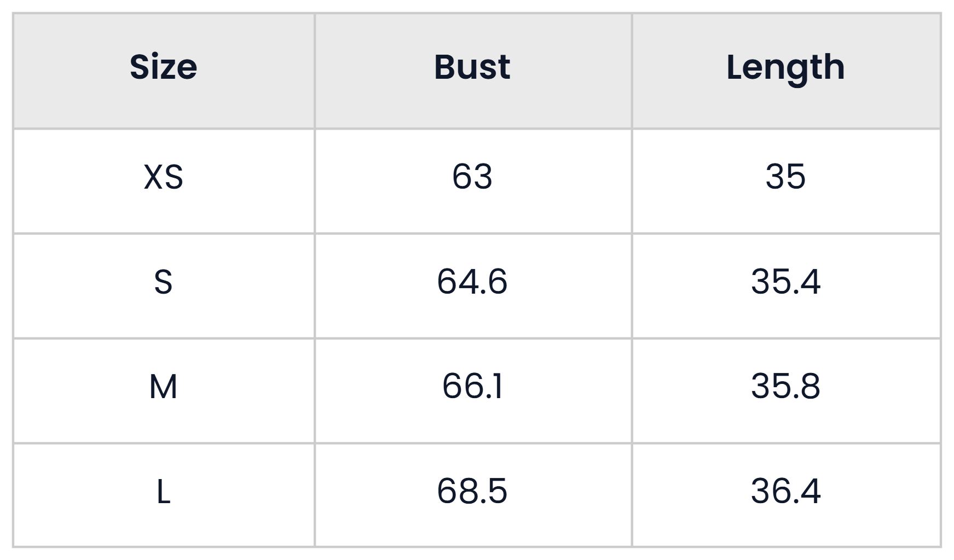Click the Bust column header

(x=473, y=71)
